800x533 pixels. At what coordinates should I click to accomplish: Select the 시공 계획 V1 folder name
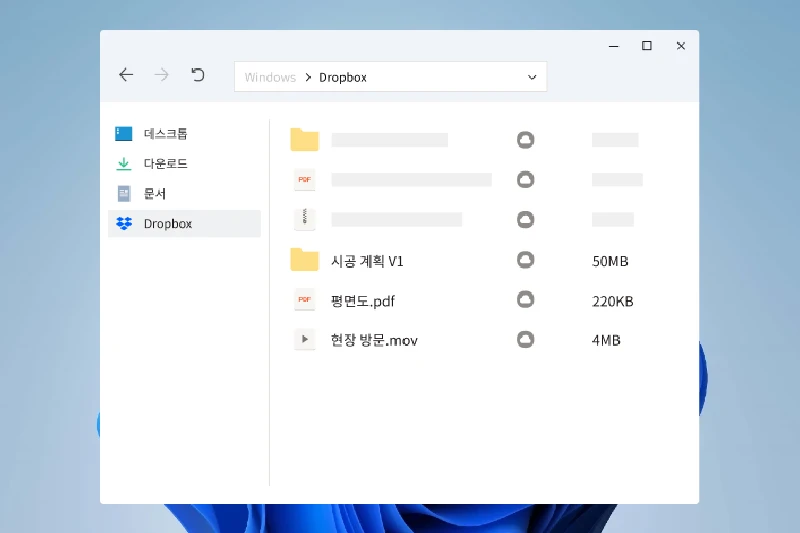367,261
